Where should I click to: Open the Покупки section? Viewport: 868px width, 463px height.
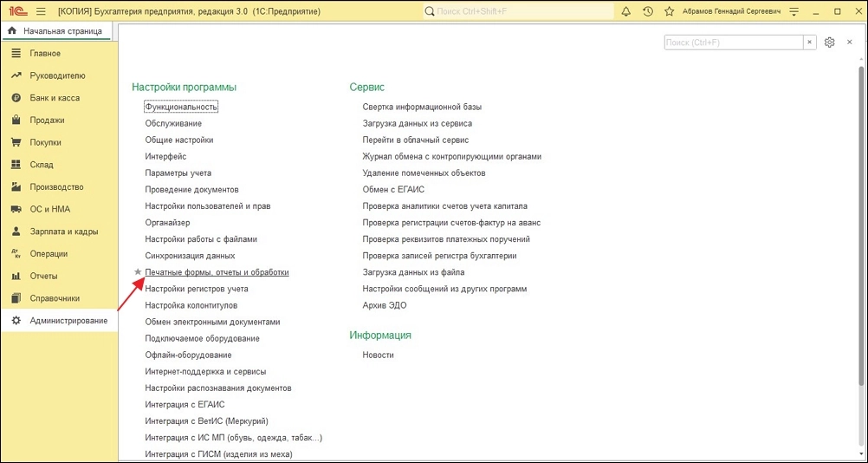(x=59, y=142)
